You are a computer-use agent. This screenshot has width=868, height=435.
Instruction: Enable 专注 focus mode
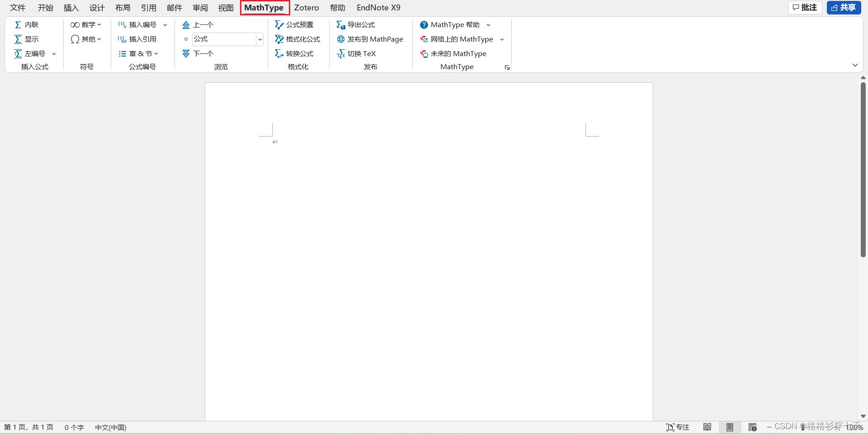tap(678, 427)
